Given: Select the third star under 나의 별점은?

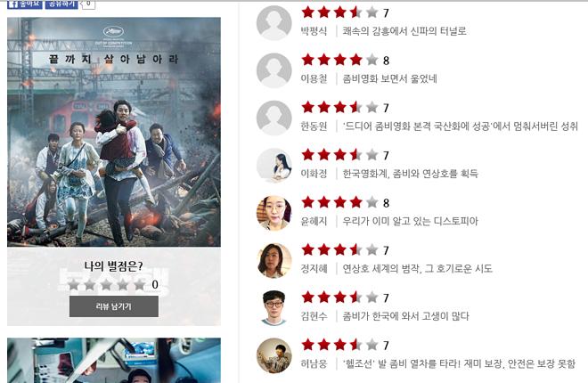Looking at the screenshot, I should coord(107,284).
